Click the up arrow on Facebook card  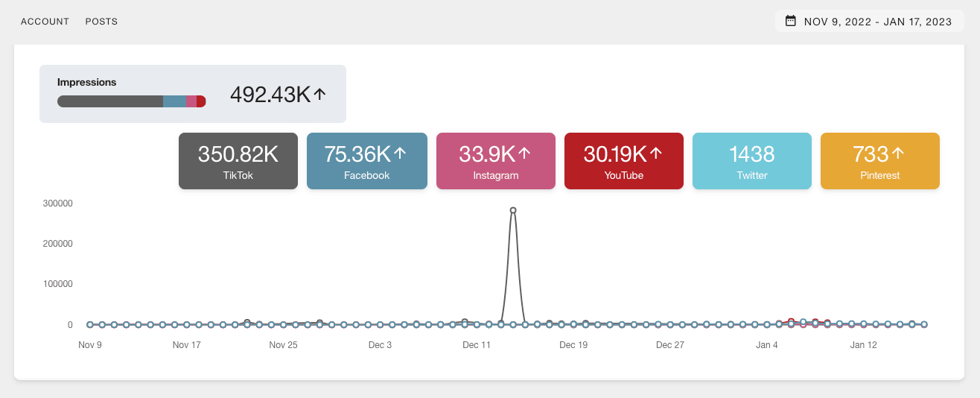pyautogui.click(x=400, y=154)
